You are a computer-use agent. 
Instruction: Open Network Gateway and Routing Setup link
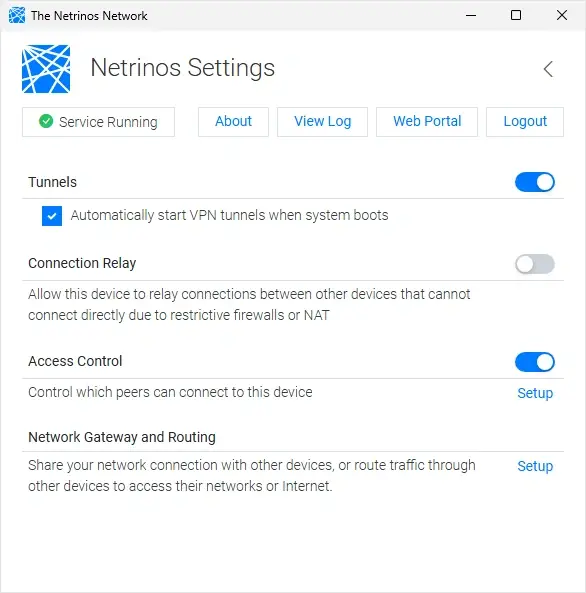point(535,466)
